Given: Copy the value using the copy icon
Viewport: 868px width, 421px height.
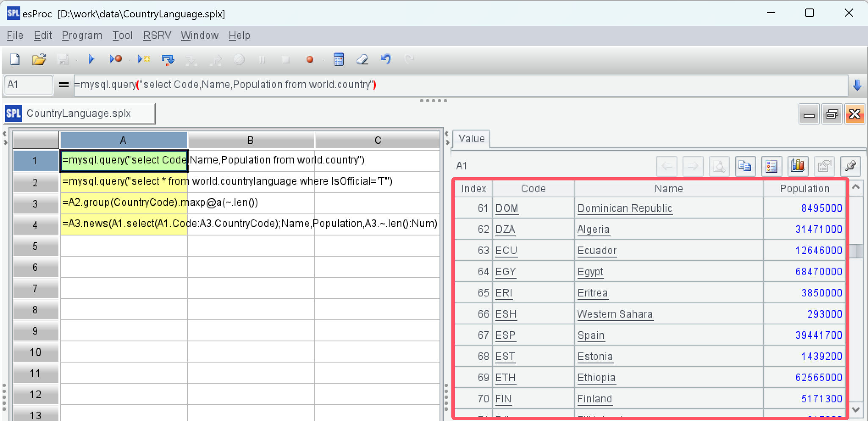Looking at the screenshot, I should click(745, 166).
